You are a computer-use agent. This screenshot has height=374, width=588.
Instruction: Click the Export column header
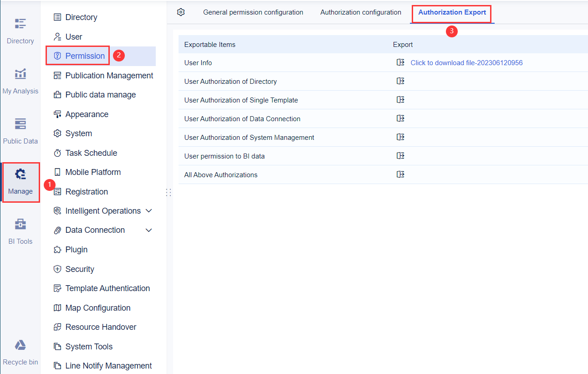click(x=403, y=45)
